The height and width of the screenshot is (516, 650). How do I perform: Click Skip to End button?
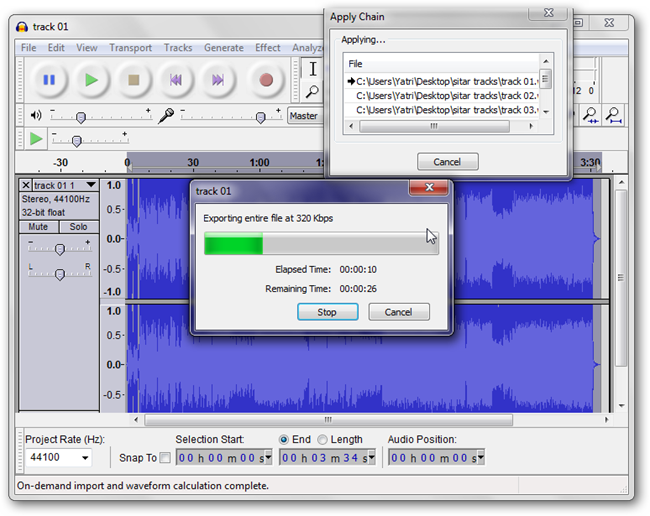pyautogui.click(x=218, y=80)
